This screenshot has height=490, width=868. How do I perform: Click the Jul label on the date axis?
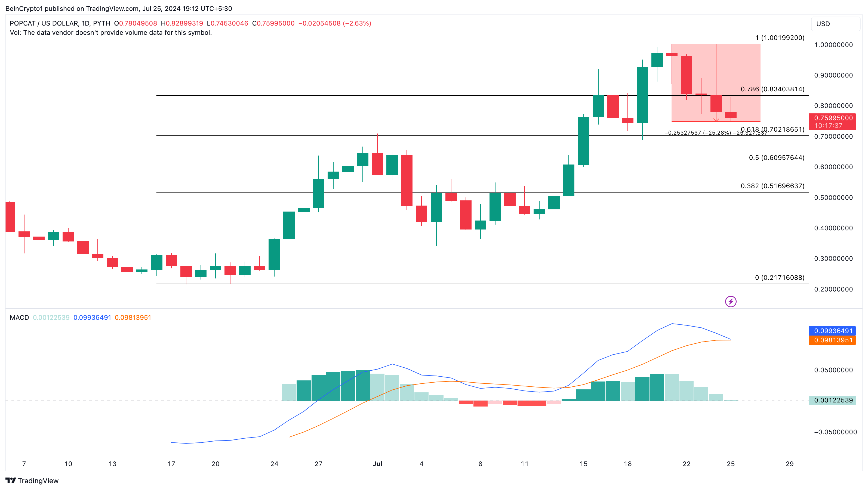click(x=377, y=464)
